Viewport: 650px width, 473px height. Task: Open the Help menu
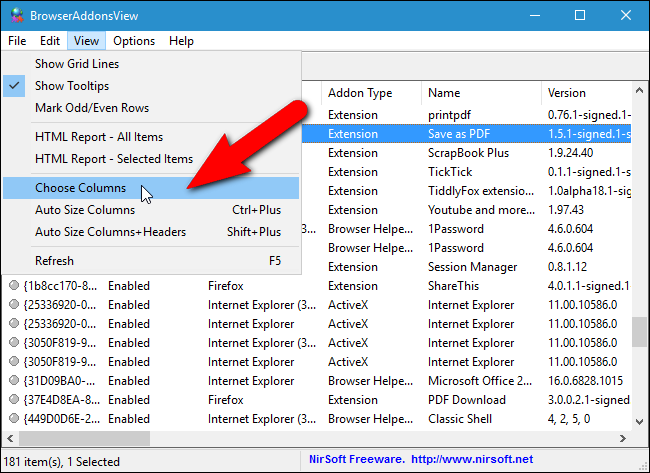point(181,41)
